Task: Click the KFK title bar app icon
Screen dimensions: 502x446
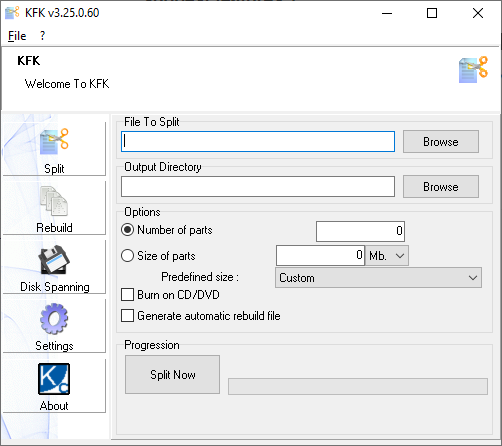Action: (x=12, y=13)
